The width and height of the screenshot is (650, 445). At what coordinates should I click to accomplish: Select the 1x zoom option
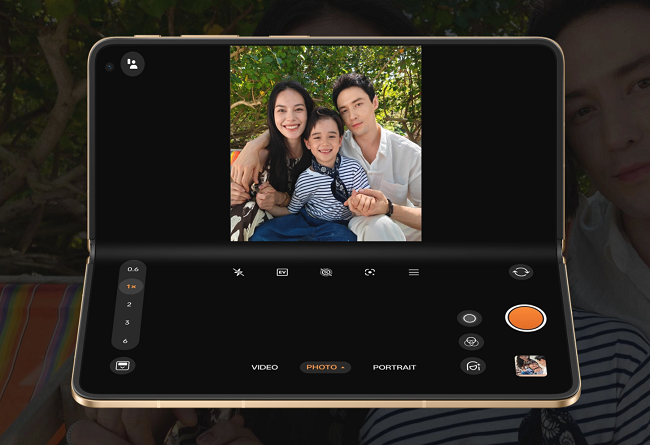point(131,286)
